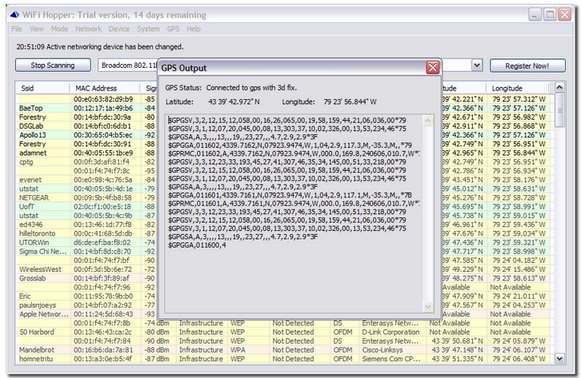Click GPS latitude value 43 39' 42.972" N
The height and width of the screenshot is (378, 581).
click(x=233, y=102)
